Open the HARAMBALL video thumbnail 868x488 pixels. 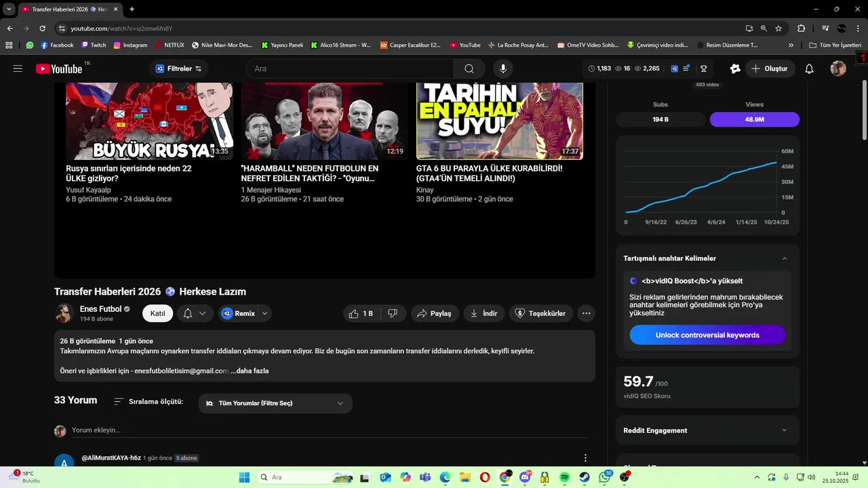point(323,121)
